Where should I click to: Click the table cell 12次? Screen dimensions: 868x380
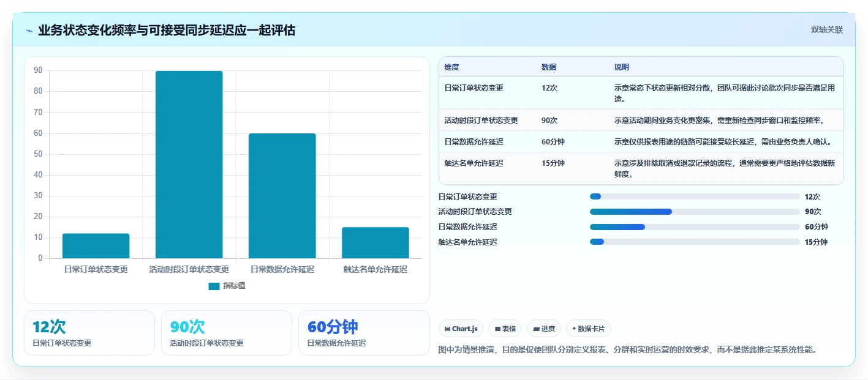click(549, 88)
